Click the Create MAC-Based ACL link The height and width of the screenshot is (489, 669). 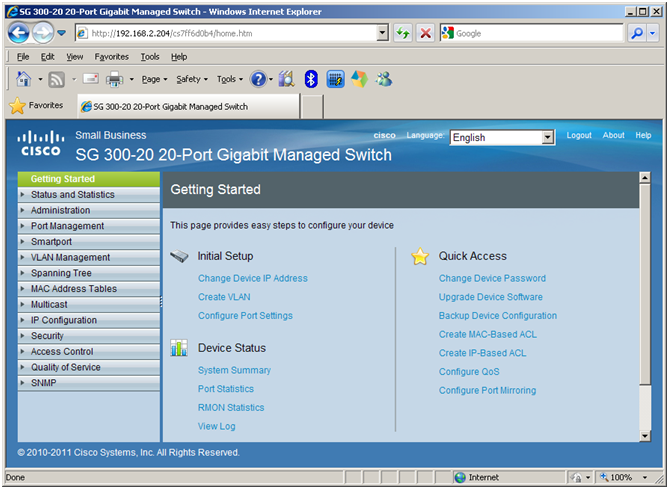click(x=488, y=335)
